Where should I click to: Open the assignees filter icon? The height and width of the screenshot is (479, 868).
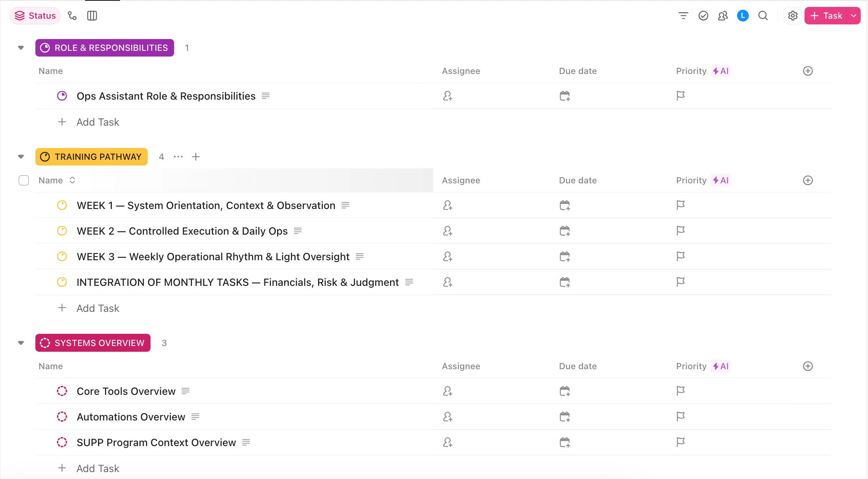[x=723, y=16]
